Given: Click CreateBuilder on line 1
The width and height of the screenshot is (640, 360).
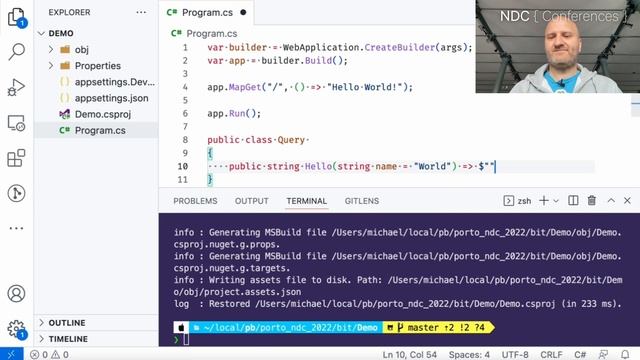Looking at the screenshot, I should click(400, 47).
